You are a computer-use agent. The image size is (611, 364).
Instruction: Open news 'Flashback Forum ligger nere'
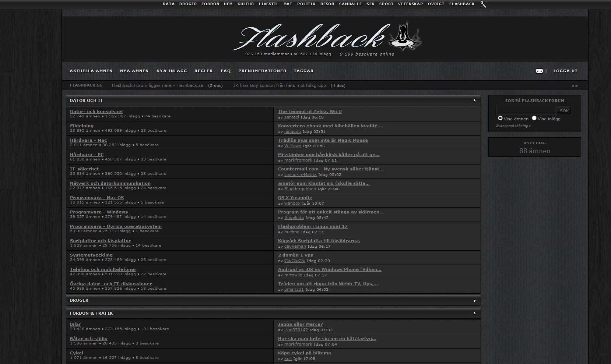pos(158,85)
